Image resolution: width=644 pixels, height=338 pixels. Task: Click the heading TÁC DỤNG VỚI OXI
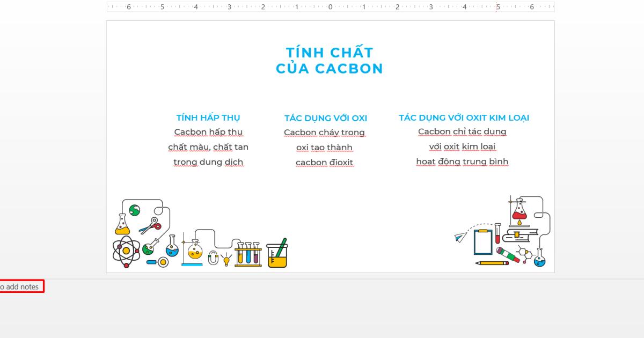pos(325,118)
